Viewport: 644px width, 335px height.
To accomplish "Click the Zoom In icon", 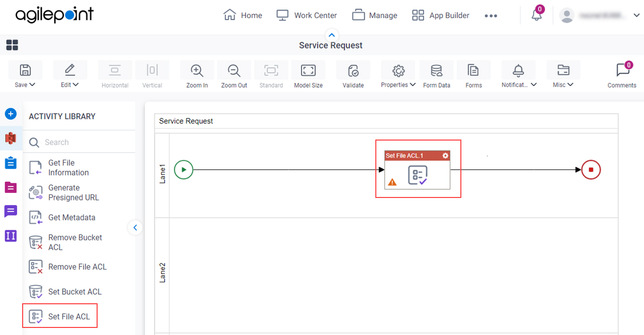I will click(197, 70).
